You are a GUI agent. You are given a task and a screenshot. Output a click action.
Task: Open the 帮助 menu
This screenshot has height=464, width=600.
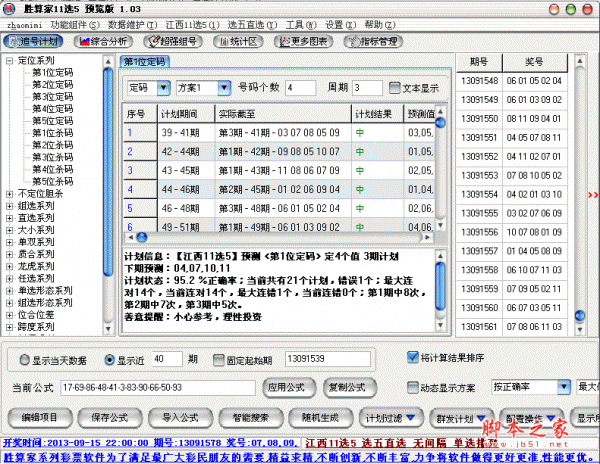(380, 25)
